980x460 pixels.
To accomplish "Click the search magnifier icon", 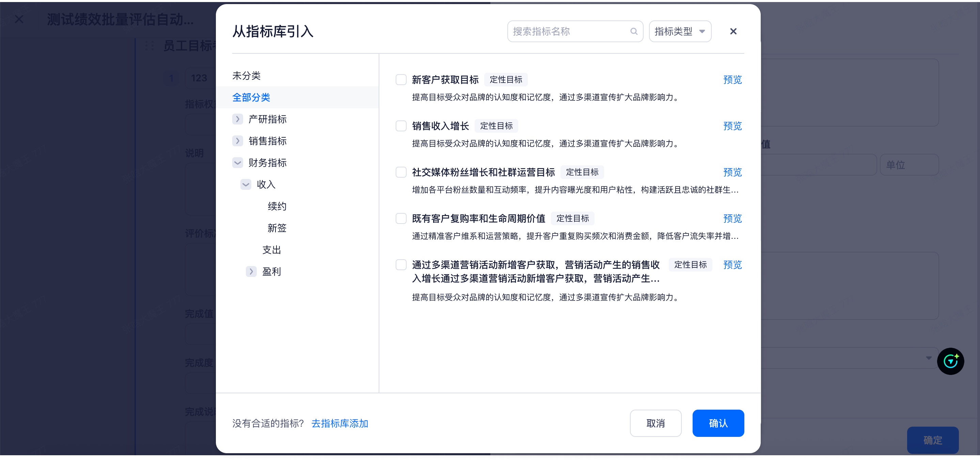I will coord(634,31).
